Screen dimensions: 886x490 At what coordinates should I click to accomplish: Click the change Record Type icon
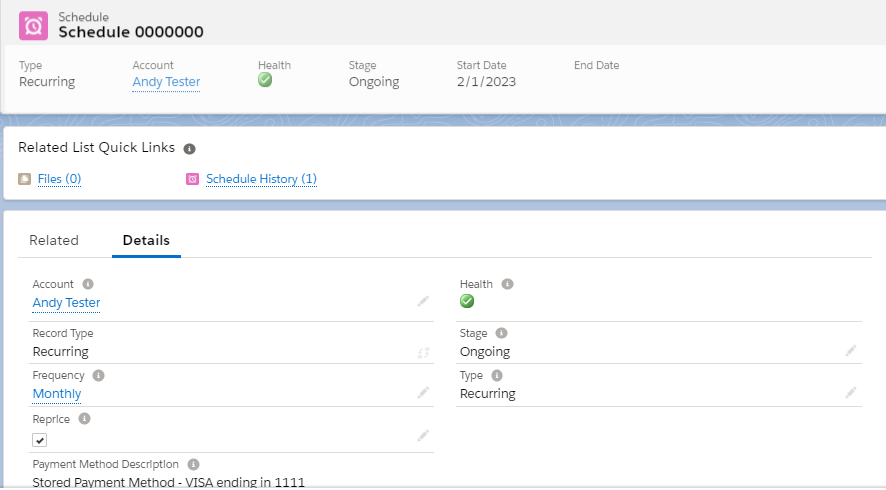pos(423,352)
